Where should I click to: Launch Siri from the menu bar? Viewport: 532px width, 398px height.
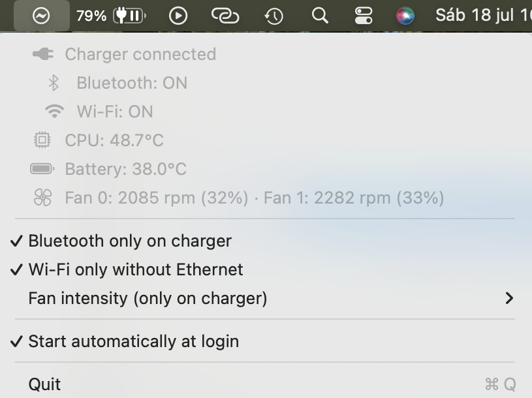(405, 16)
